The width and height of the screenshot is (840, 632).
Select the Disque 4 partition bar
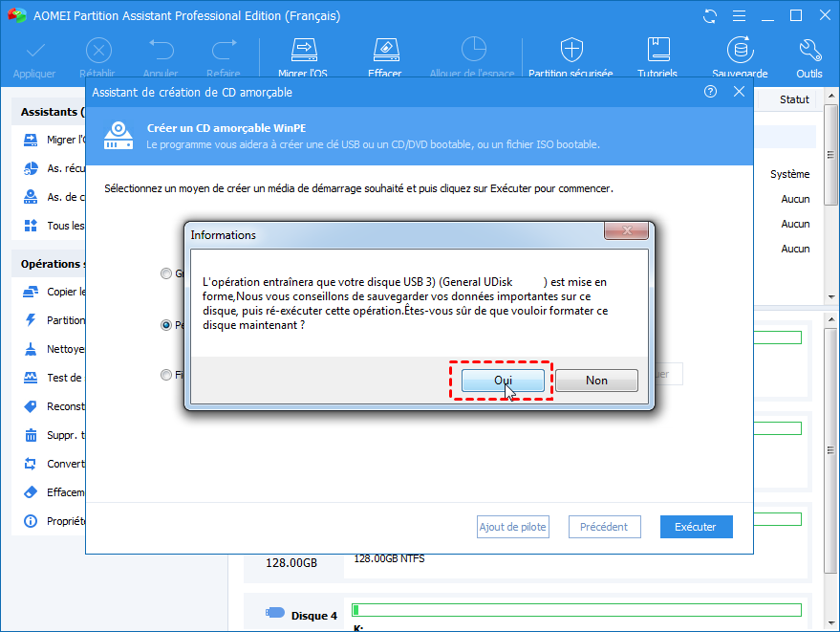point(576,610)
